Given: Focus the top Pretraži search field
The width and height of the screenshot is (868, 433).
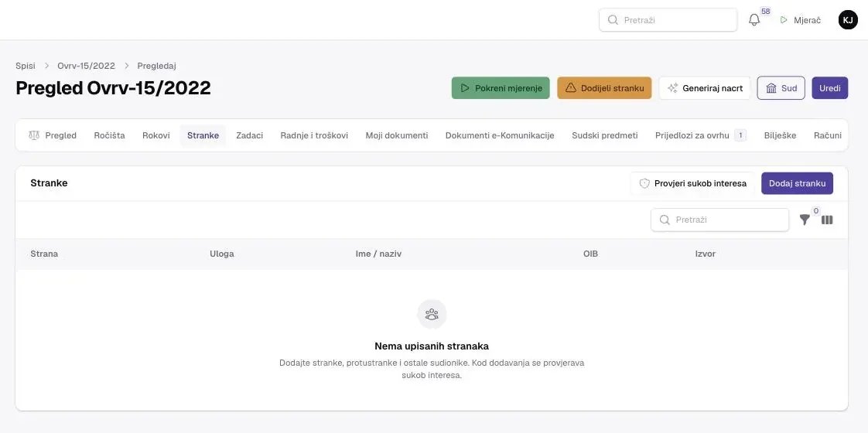Looking at the screenshot, I should (x=668, y=20).
